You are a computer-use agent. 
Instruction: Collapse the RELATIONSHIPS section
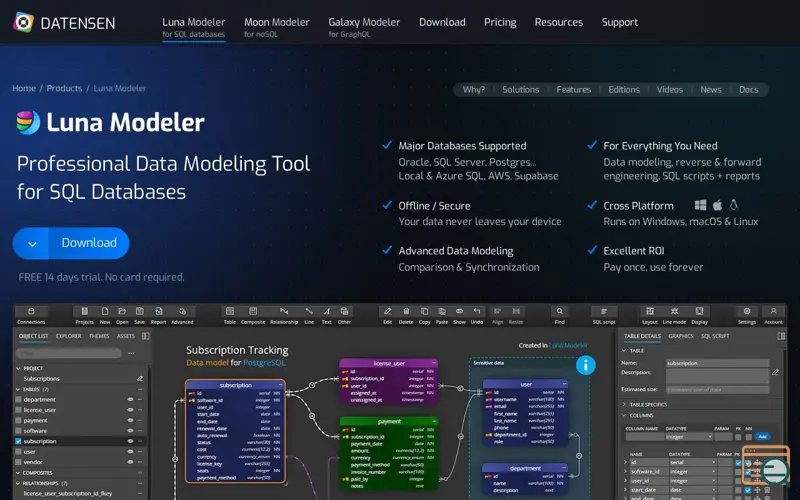click(18, 483)
